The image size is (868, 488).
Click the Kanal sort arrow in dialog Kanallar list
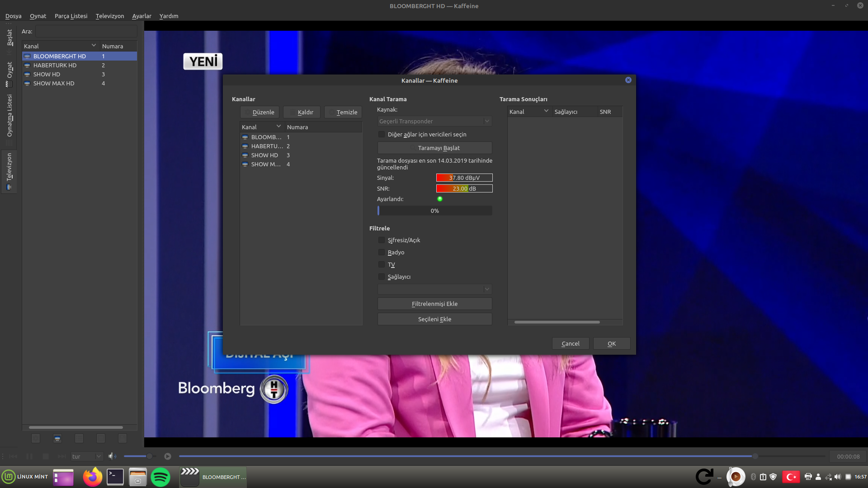(278, 127)
